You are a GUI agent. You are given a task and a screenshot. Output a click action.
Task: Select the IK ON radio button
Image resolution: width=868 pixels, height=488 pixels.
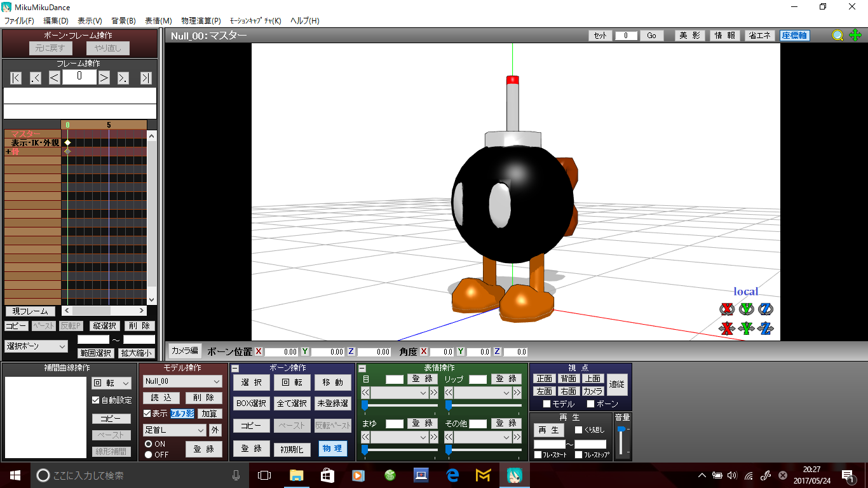pyautogui.click(x=149, y=444)
